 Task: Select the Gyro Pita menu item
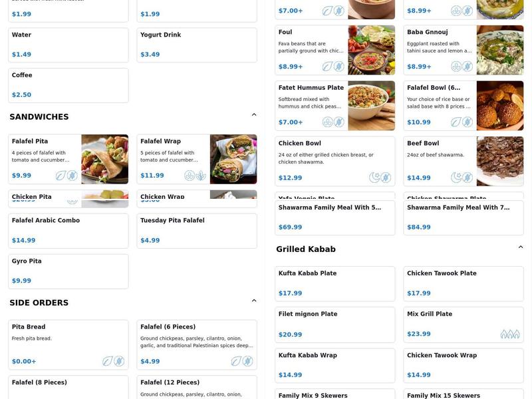pyautogui.click(x=66, y=271)
